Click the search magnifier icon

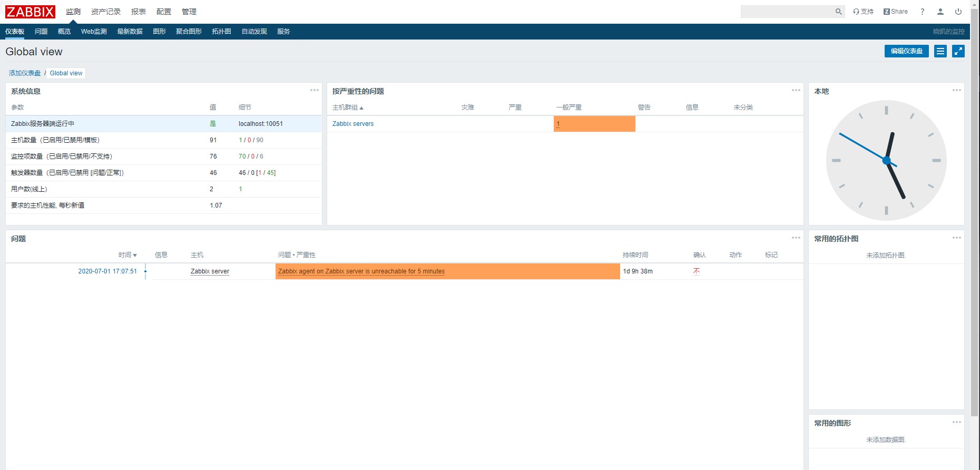click(838, 12)
